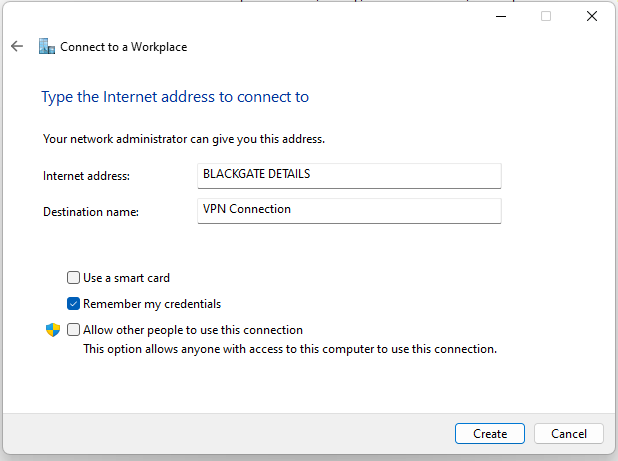Select the Internet address label
This screenshot has width=618, height=461.
[x=86, y=176]
